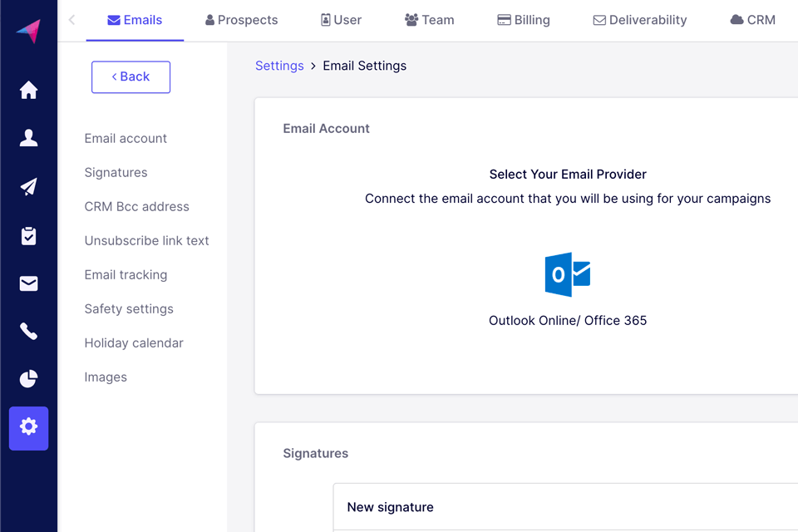Open the Home sidebar icon

click(28, 90)
